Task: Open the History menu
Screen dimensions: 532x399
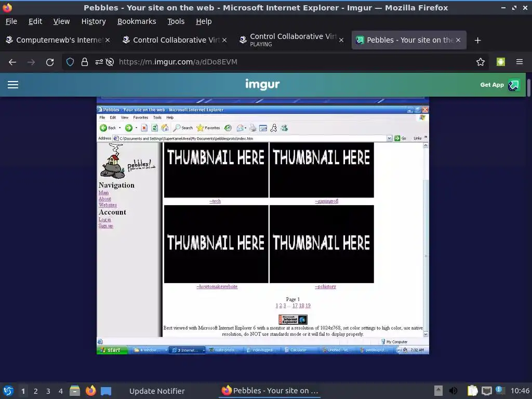Action: 94,21
